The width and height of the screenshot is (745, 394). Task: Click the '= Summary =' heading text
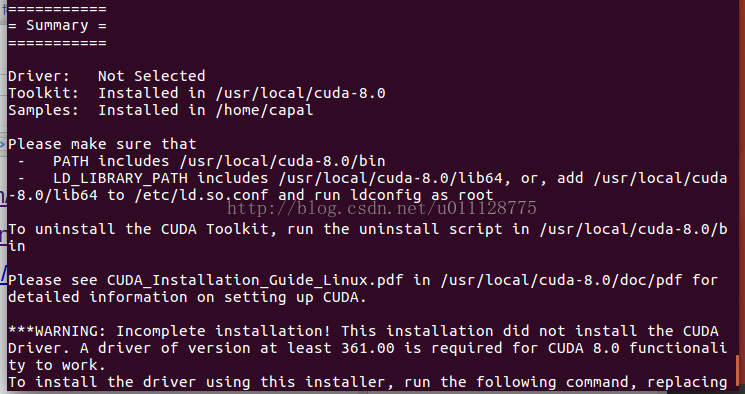[x=57, y=25]
